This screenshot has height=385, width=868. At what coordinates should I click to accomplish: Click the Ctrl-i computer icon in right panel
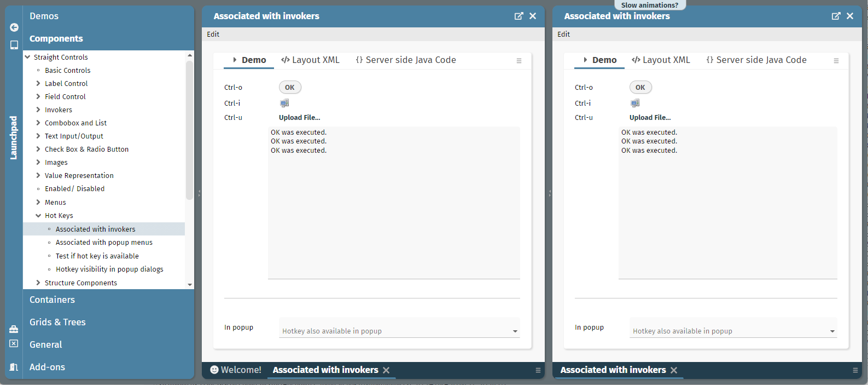pyautogui.click(x=635, y=103)
